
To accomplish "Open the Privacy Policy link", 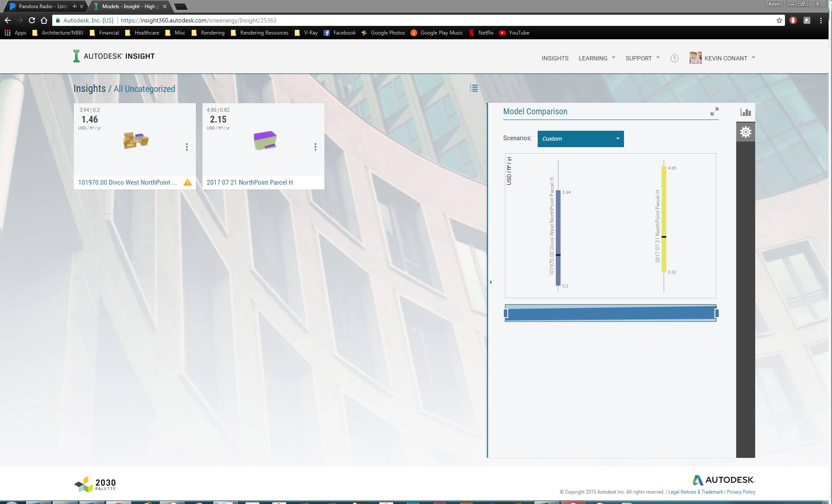I will click(740, 491).
